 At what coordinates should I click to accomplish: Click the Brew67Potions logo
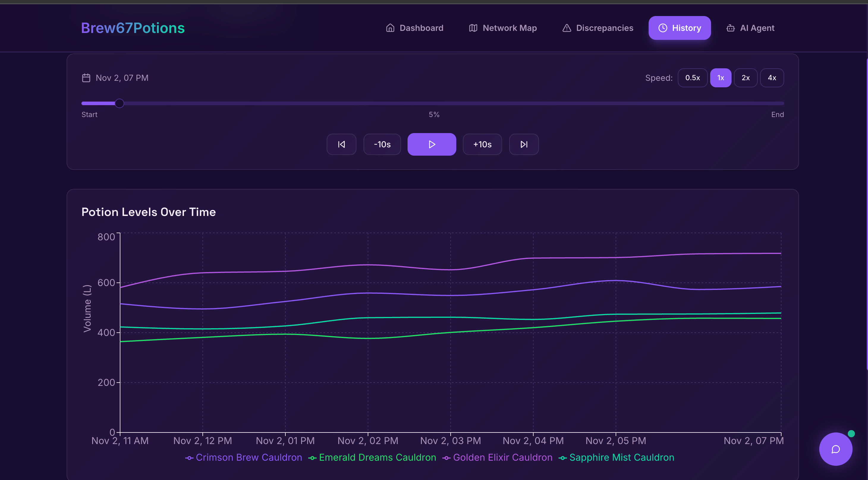133,28
